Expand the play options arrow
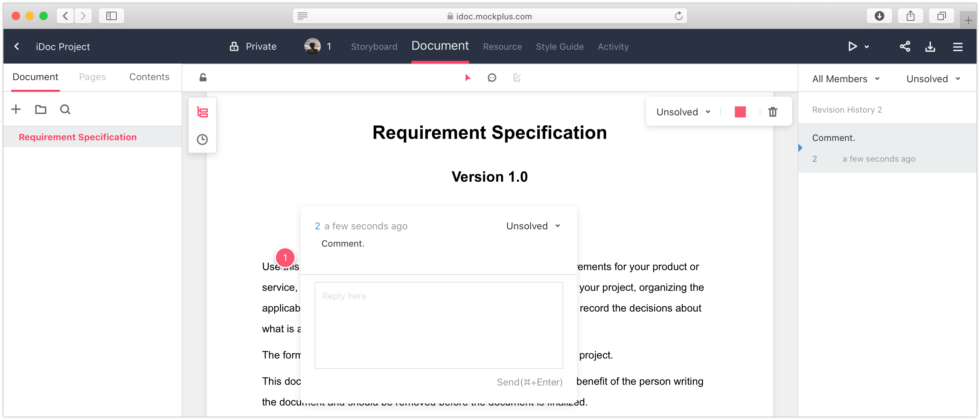 [x=867, y=47]
